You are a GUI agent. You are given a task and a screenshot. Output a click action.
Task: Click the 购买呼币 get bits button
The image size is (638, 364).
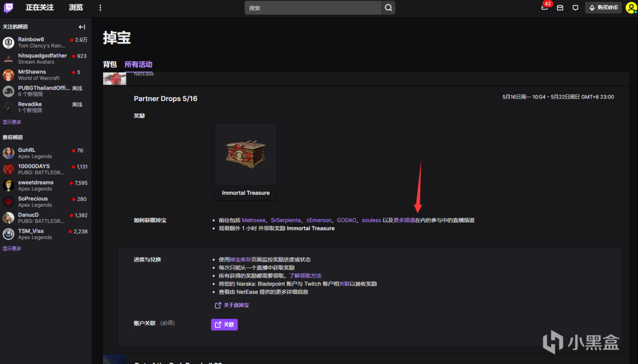(603, 8)
